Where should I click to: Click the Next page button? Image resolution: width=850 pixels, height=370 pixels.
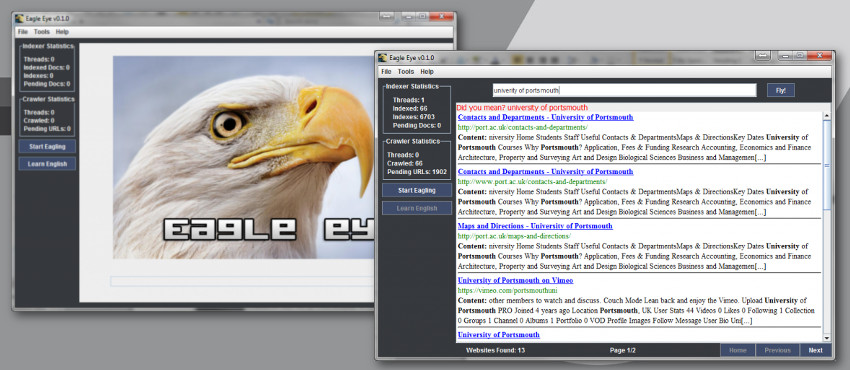(x=815, y=350)
